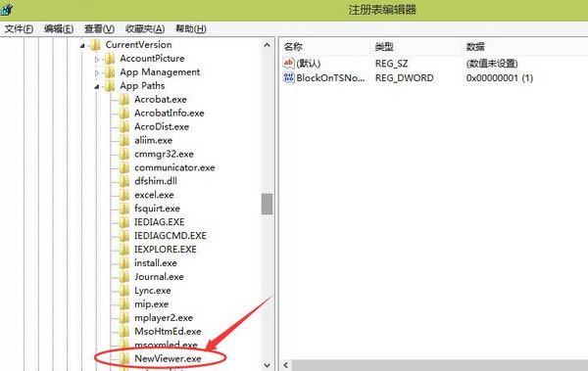Screen dimensions: 588x371
Task: Click the Lync.exe folder icon
Action: [x=124, y=291]
